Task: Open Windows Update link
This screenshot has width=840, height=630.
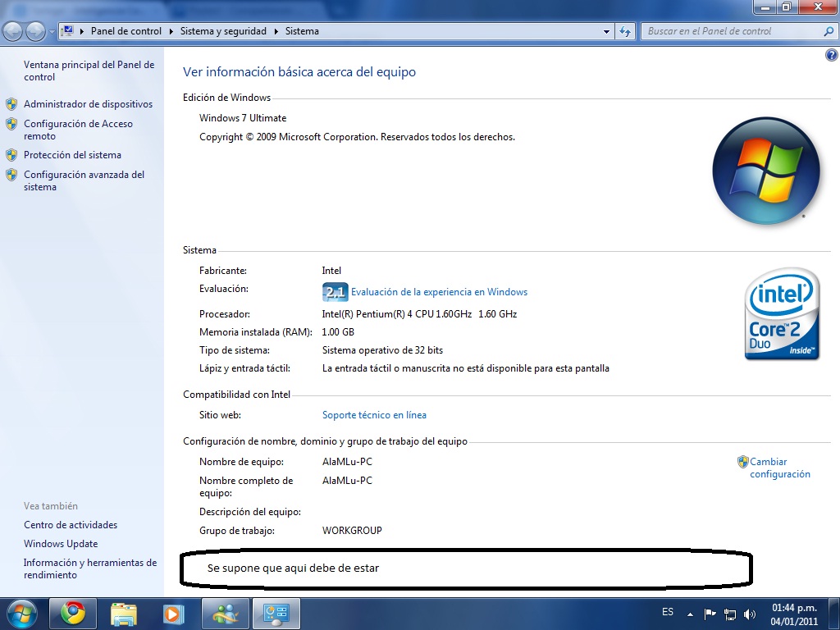Action: [61, 544]
